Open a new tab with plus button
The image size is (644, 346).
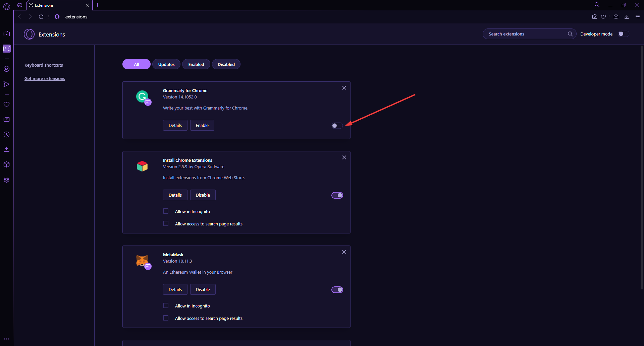point(98,5)
